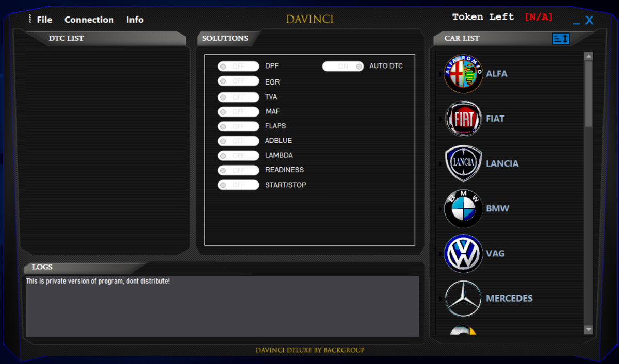This screenshot has width=619, height=364.
Task: Click the Fiat logo
Action: click(x=463, y=119)
